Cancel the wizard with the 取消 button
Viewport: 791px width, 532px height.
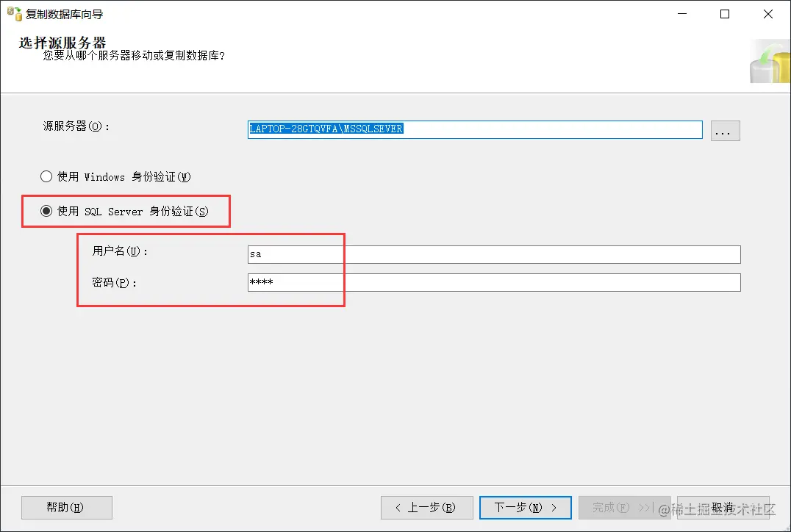tap(723, 507)
